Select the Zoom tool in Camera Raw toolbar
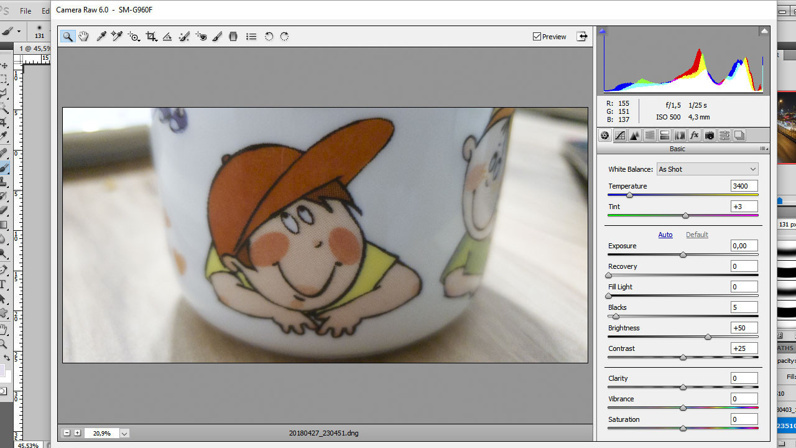This screenshot has width=796, height=448. point(68,37)
